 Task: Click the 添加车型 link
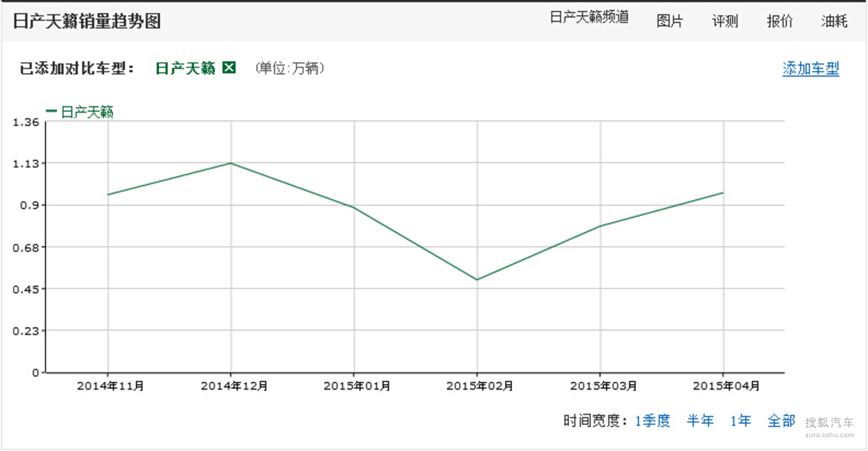[x=810, y=69]
